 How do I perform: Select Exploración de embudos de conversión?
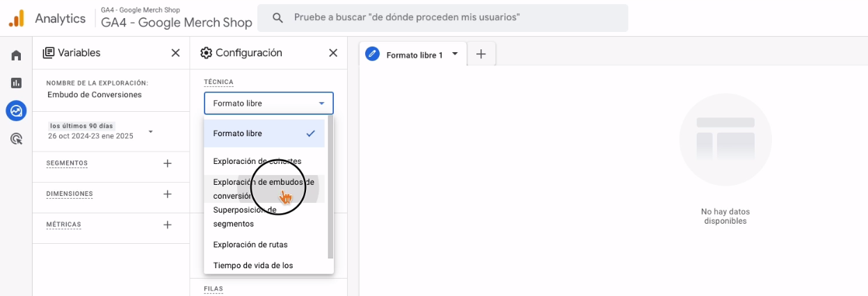(264, 189)
